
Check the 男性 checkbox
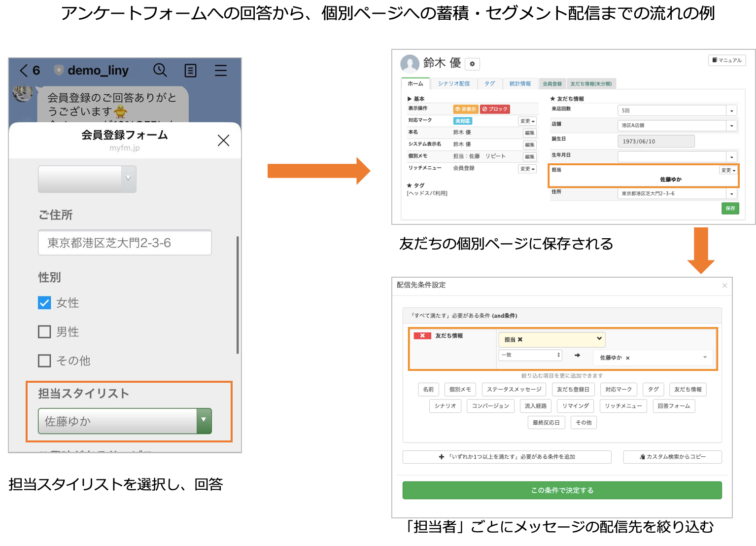pos(44,332)
